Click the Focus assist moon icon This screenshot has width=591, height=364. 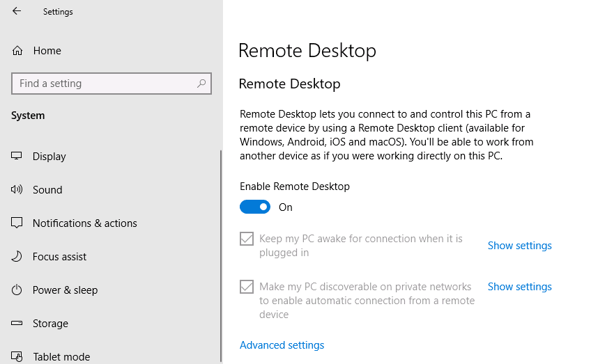click(x=17, y=257)
